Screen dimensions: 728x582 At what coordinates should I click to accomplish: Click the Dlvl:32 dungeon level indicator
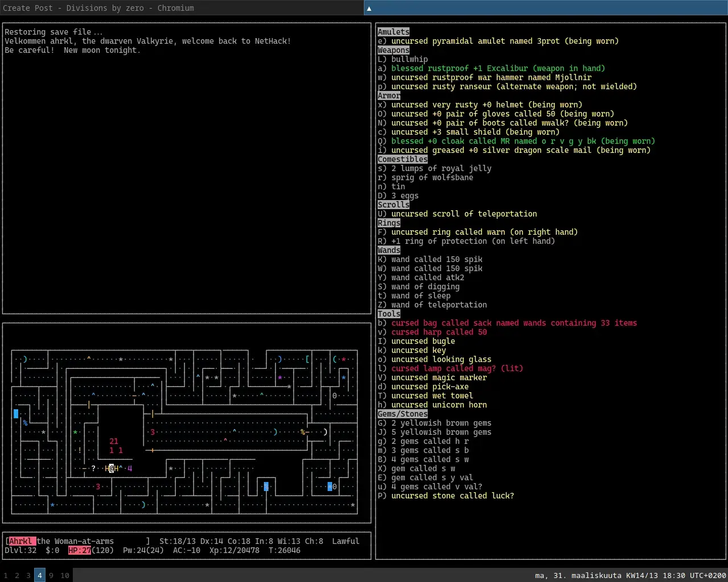pos(20,550)
